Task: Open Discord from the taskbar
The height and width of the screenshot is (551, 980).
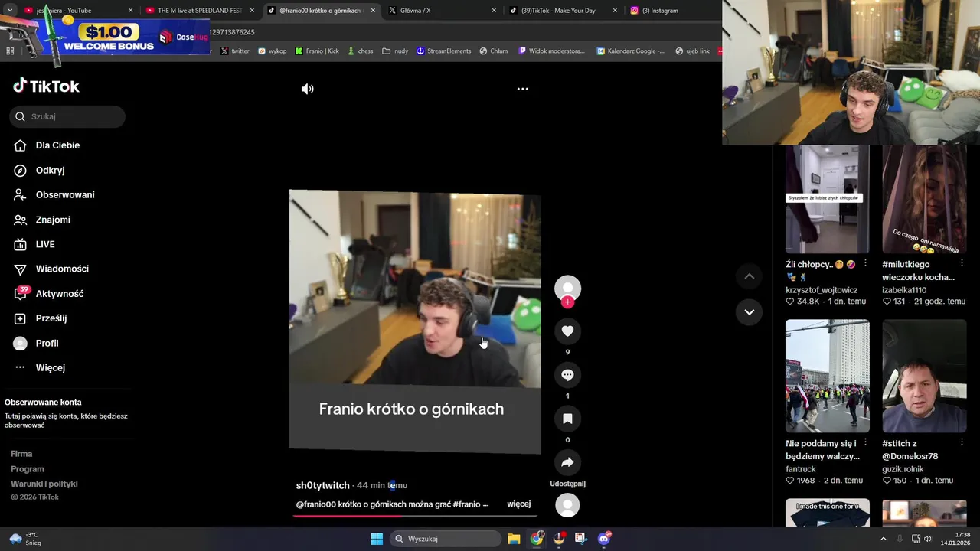Action: (x=604, y=539)
